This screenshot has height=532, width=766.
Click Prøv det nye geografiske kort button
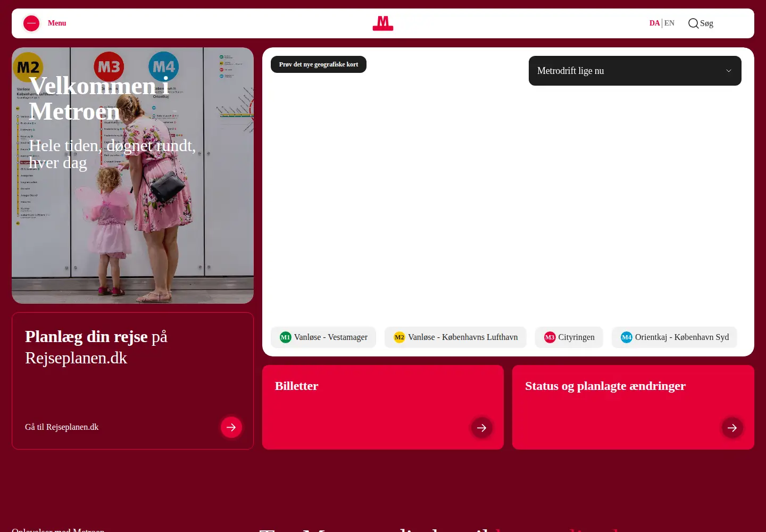click(319, 64)
